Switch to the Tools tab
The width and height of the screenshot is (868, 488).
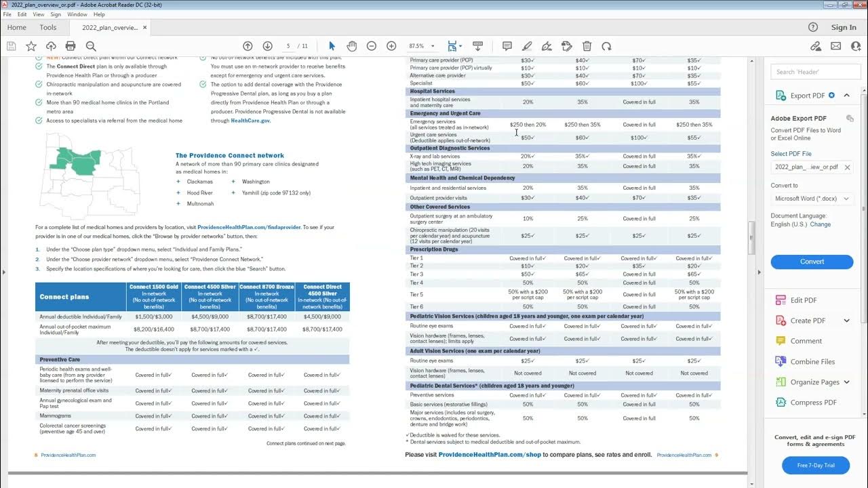(48, 27)
